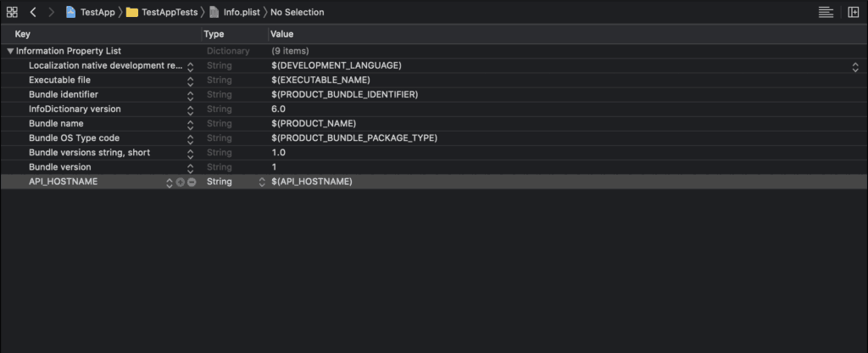Collapse the Information Property List triangle
The image size is (868, 353).
(x=9, y=51)
